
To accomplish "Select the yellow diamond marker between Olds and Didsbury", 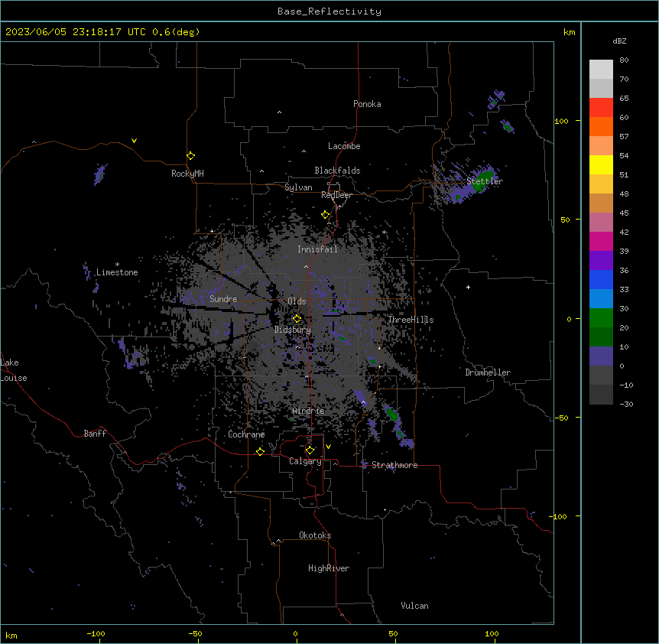I will click(x=297, y=318).
